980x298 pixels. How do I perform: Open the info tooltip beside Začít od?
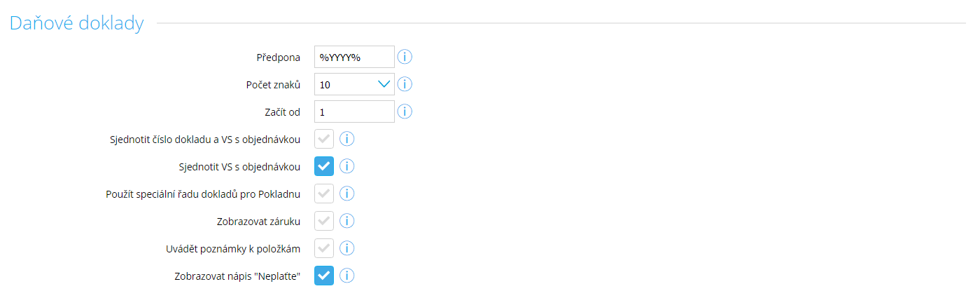(405, 111)
